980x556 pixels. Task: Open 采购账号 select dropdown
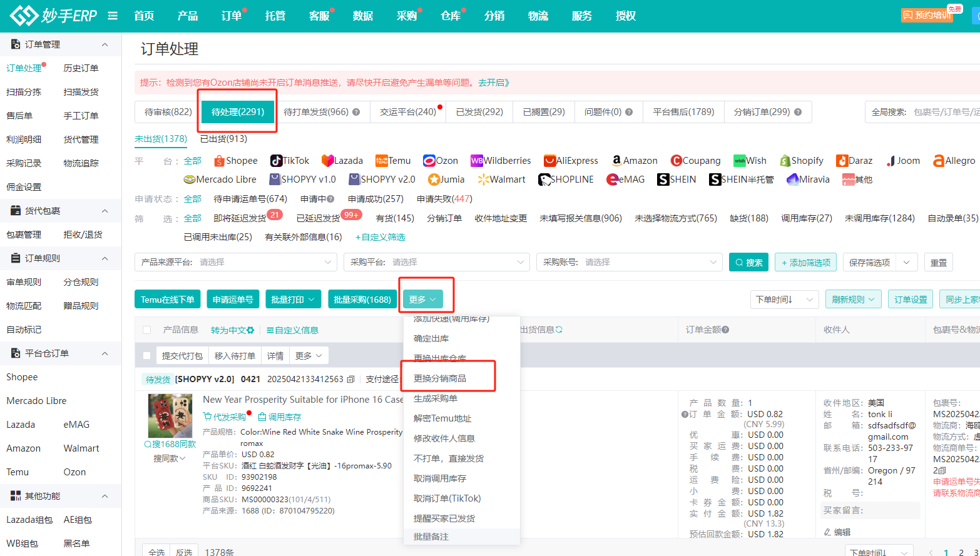tap(630, 262)
